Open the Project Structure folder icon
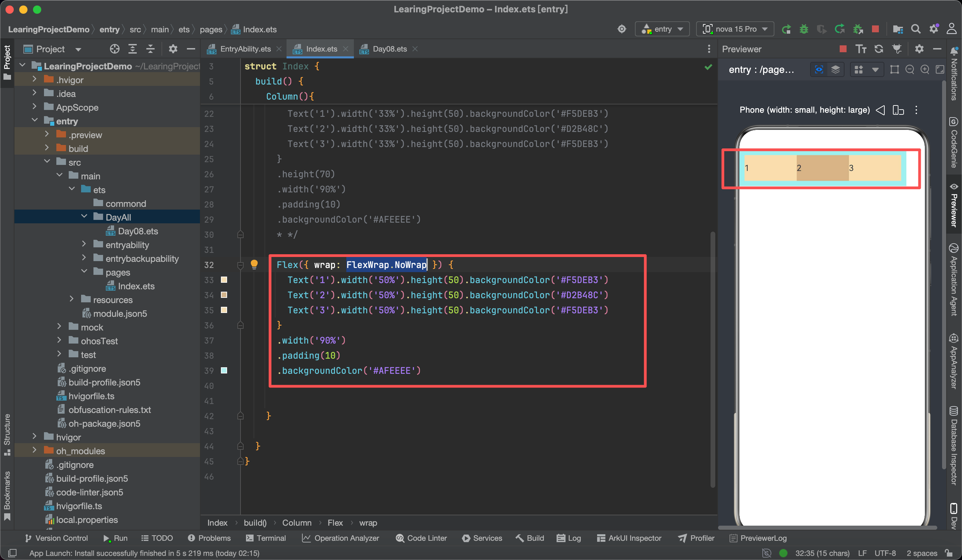This screenshot has height=560, width=962. point(897,29)
